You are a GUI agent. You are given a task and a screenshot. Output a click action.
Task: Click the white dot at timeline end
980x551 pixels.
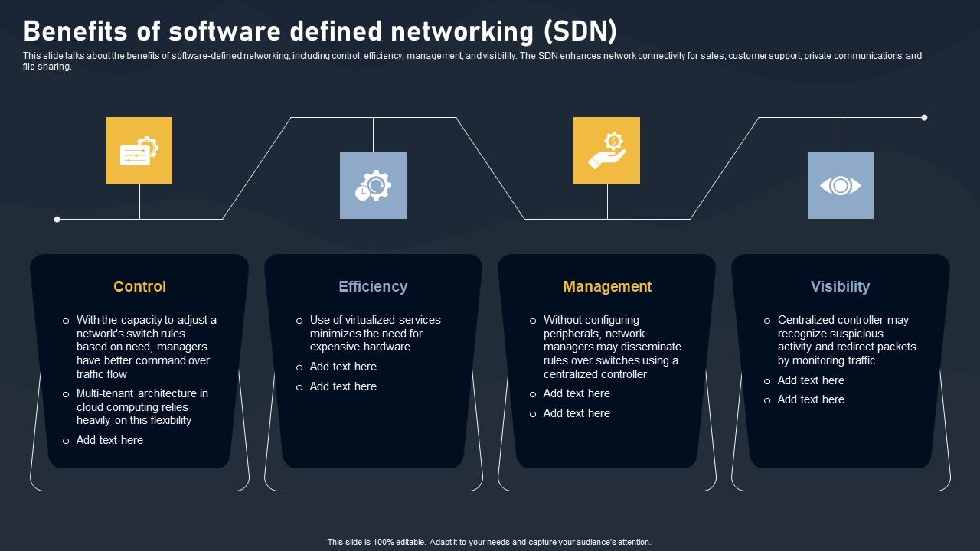point(924,117)
